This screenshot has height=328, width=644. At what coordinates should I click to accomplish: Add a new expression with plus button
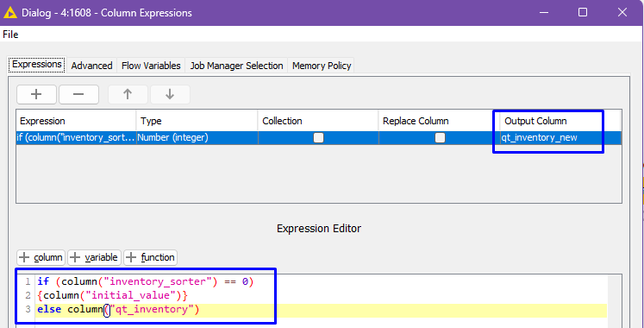[36, 95]
